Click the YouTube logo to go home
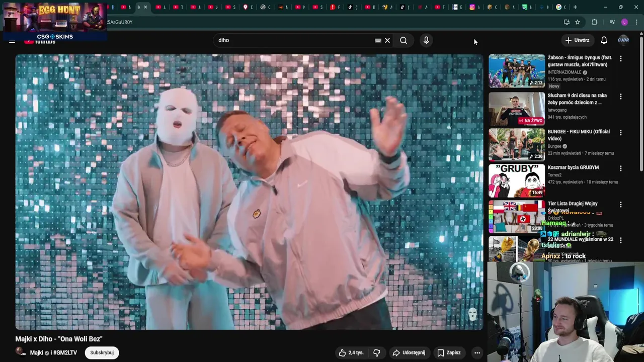 (x=40, y=42)
